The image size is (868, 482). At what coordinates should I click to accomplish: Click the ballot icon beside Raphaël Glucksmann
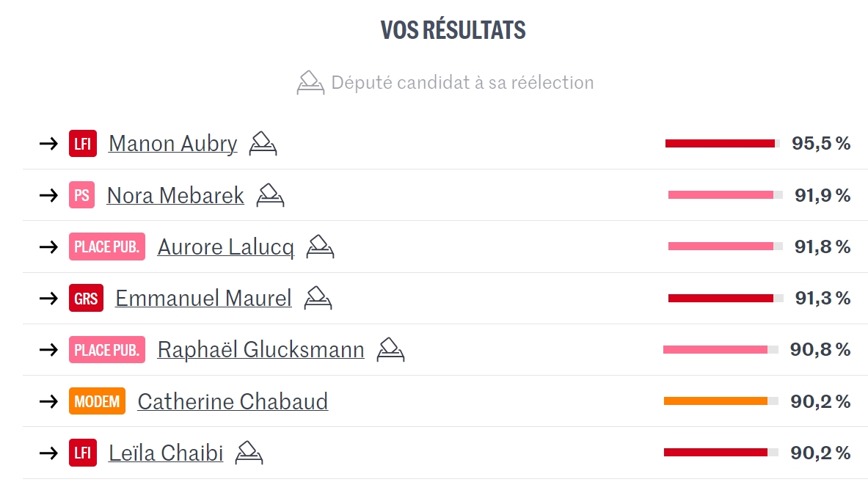390,350
